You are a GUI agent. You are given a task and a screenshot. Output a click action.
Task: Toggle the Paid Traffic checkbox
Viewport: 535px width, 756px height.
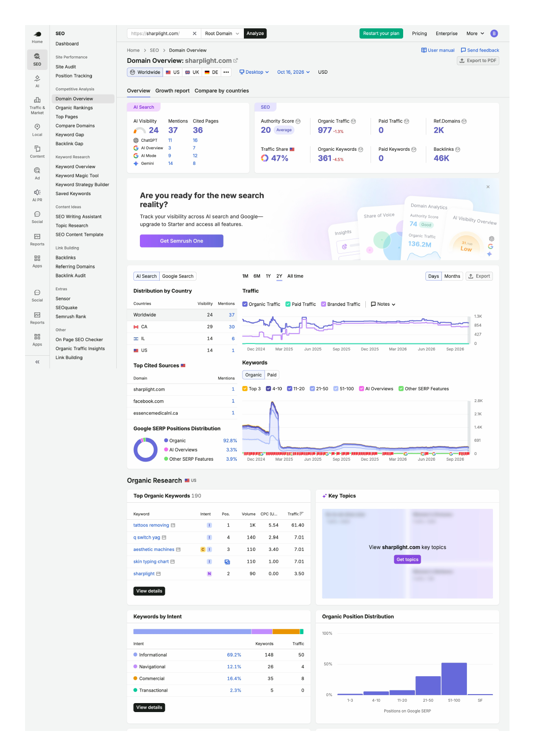[288, 304]
